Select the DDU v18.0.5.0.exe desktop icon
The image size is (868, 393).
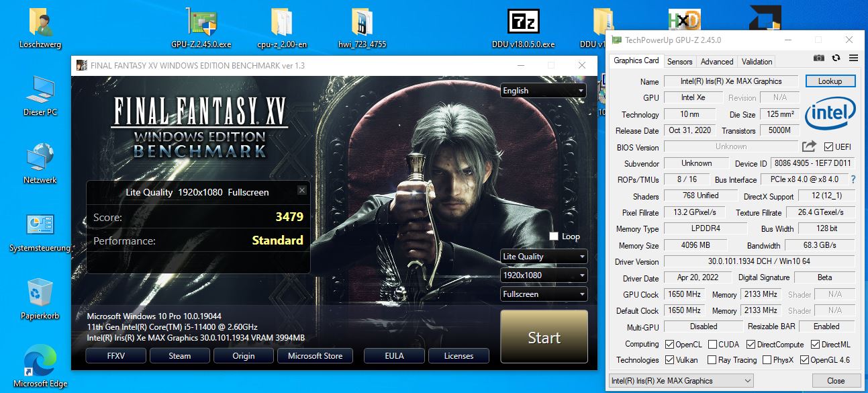(x=524, y=28)
